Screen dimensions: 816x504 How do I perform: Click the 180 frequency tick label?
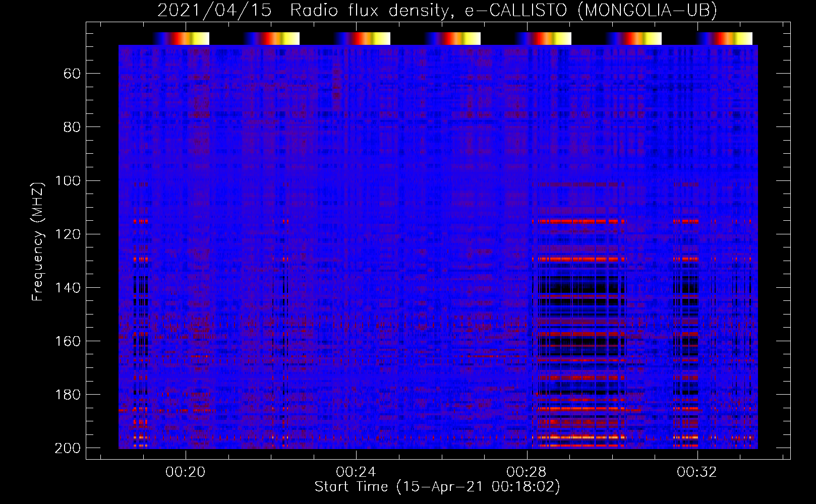[68, 394]
